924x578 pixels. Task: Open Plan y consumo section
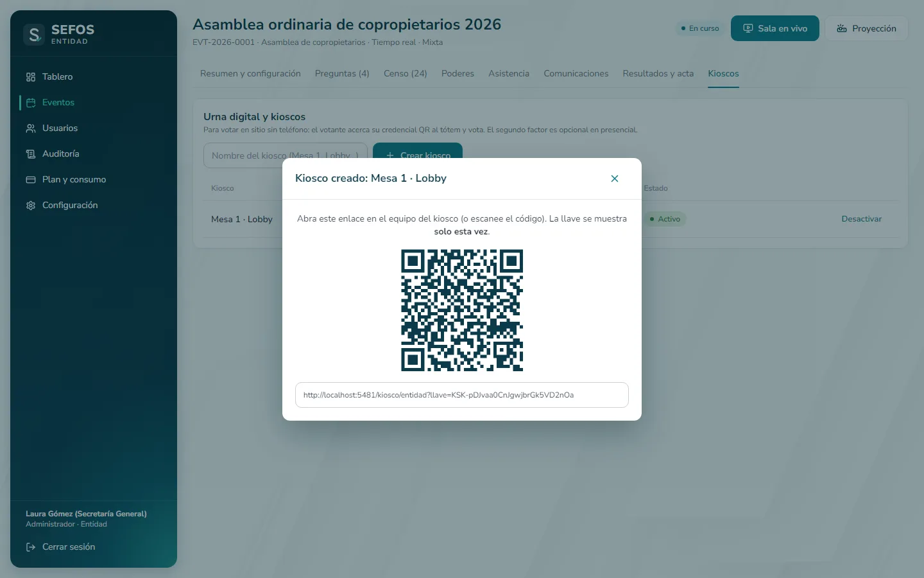[94, 180]
